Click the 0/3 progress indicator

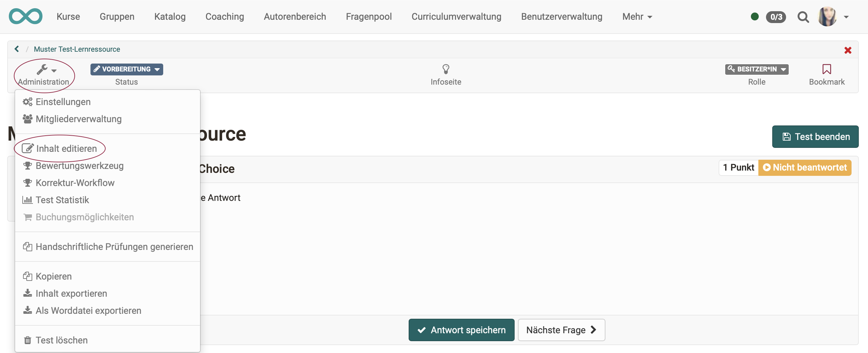(x=776, y=17)
